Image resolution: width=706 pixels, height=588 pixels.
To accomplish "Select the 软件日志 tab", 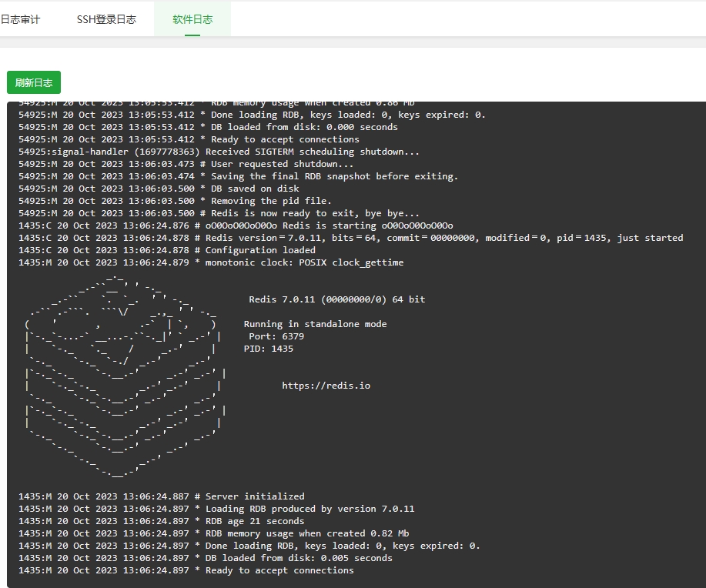I will pos(192,19).
